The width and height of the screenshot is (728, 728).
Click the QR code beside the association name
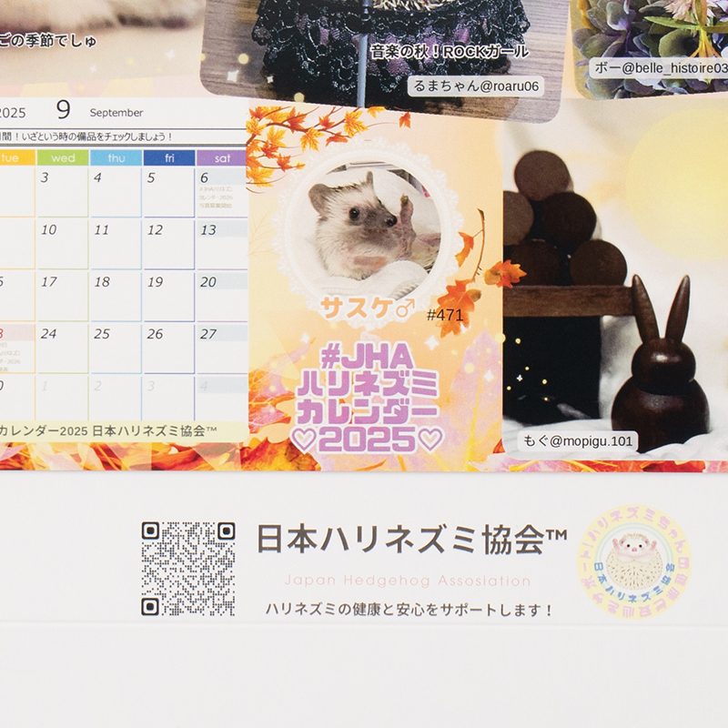pyautogui.click(x=188, y=569)
